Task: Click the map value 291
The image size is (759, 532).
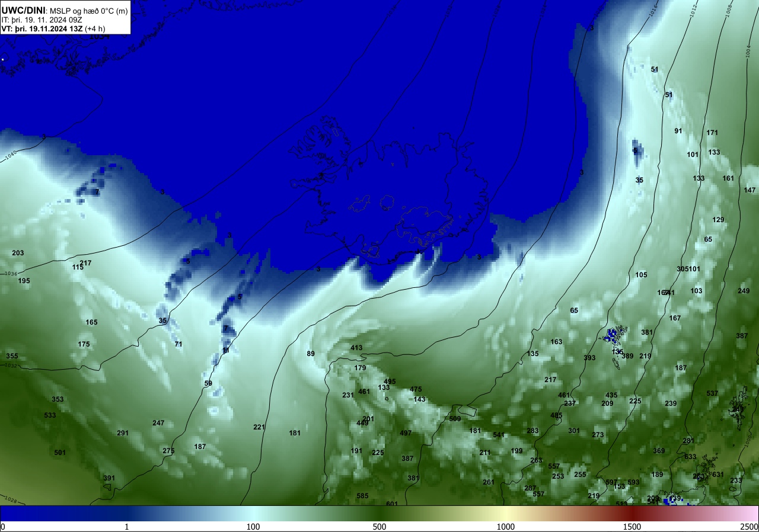Action: [123, 433]
